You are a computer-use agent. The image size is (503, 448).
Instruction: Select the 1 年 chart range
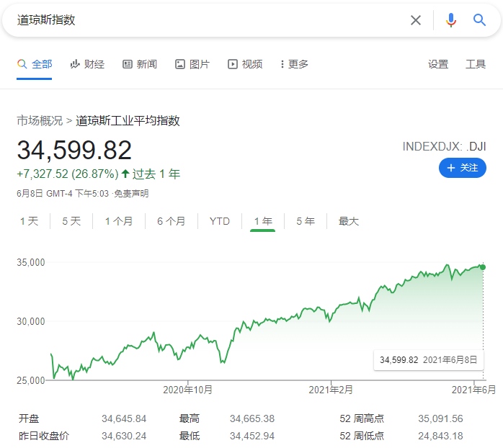tap(263, 221)
